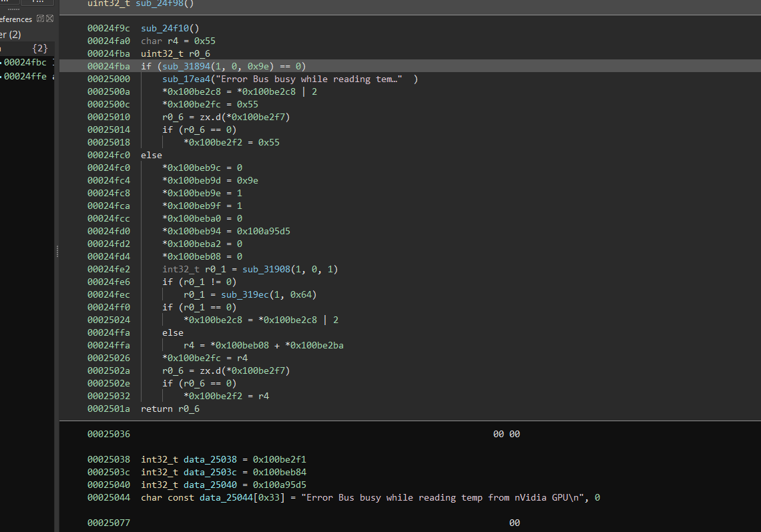Click address 00025036 above the data section

click(x=109, y=434)
